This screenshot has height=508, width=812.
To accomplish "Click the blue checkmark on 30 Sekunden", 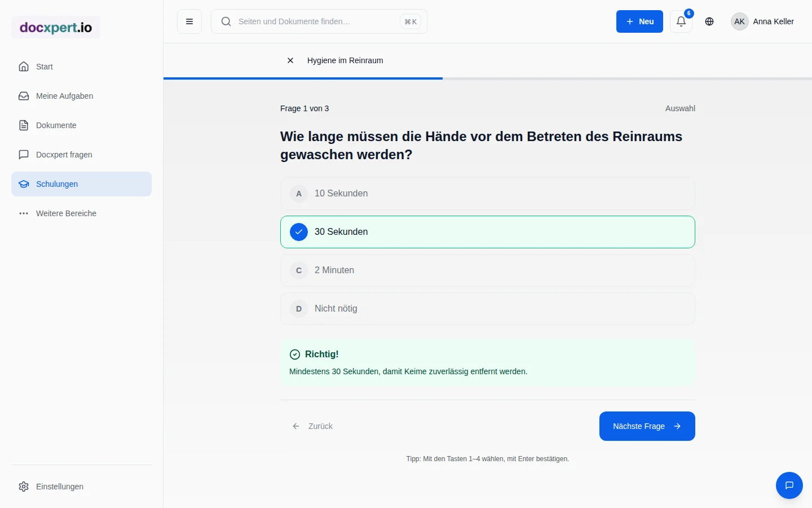I will (299, 232).
